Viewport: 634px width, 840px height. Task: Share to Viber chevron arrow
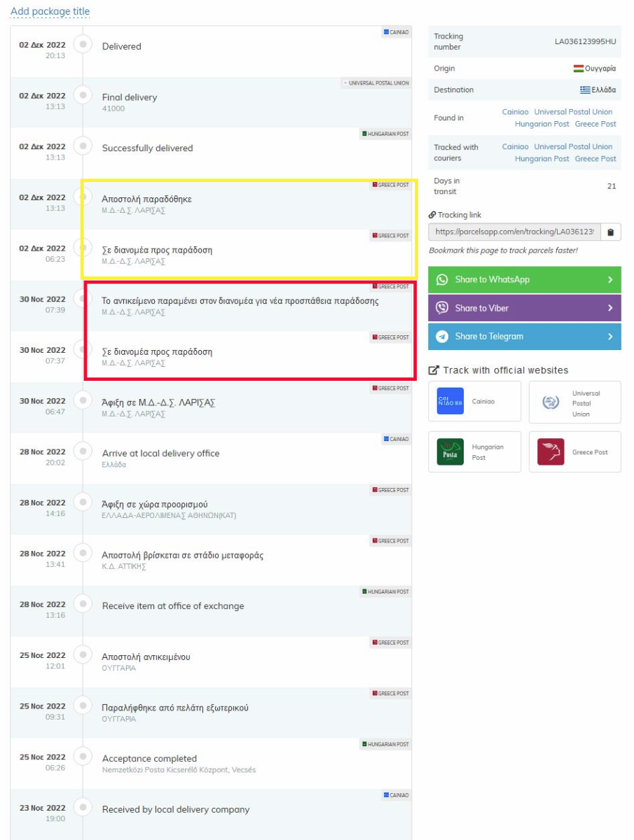(x=610, y=308)
